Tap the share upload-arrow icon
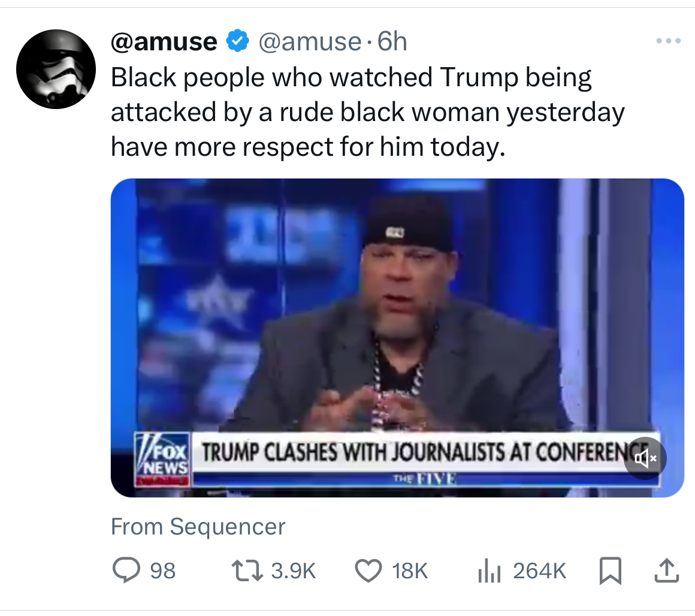The image size is (695, 616). [666, 571]
